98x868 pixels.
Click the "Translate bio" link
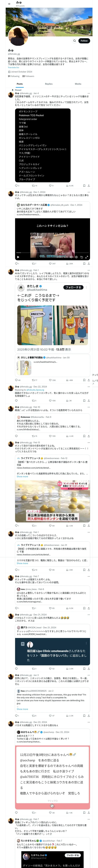[x=14, y=67]
